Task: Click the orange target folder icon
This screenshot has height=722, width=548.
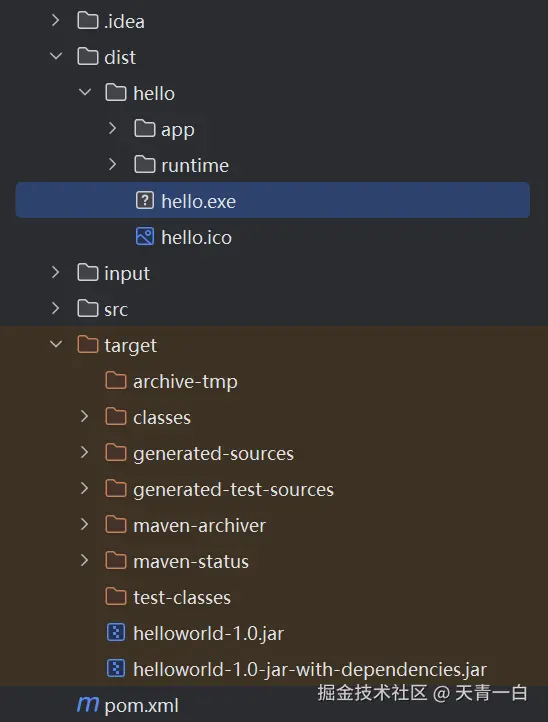Action: tap(87, 344)
